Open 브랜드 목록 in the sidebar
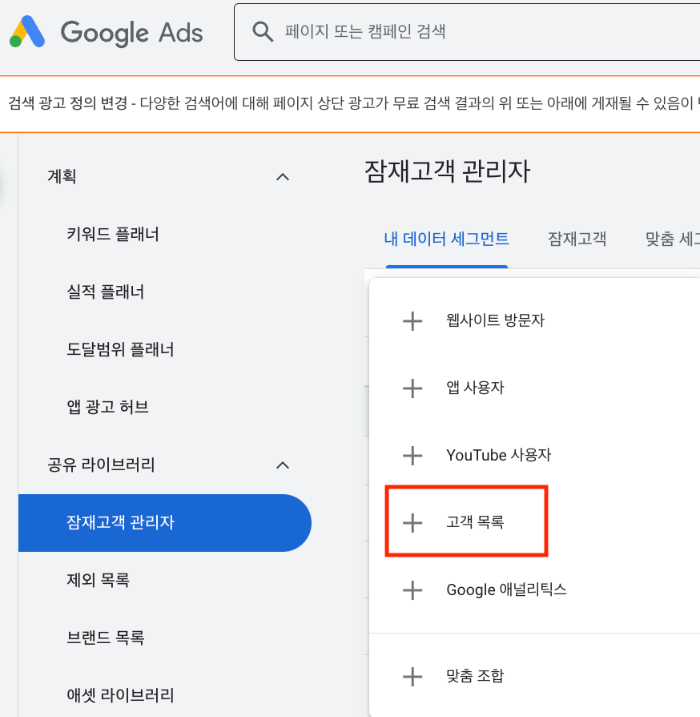 point(105,637)
